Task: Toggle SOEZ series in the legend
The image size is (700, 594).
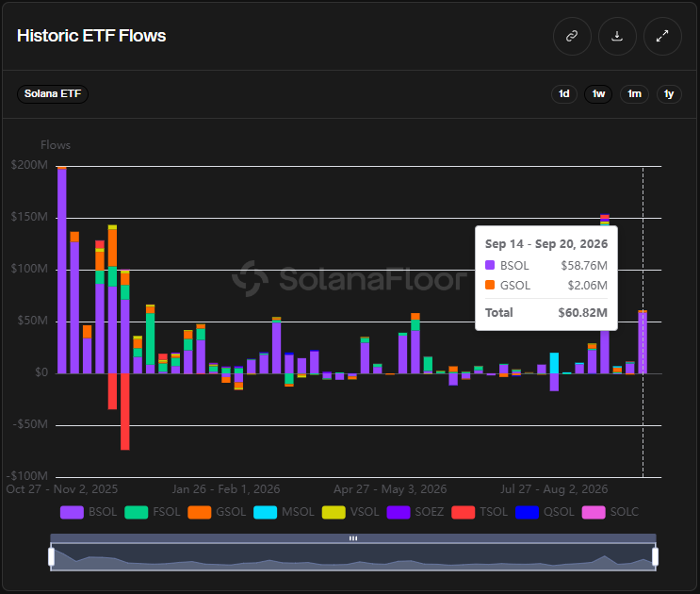Action: click(415, 512)
